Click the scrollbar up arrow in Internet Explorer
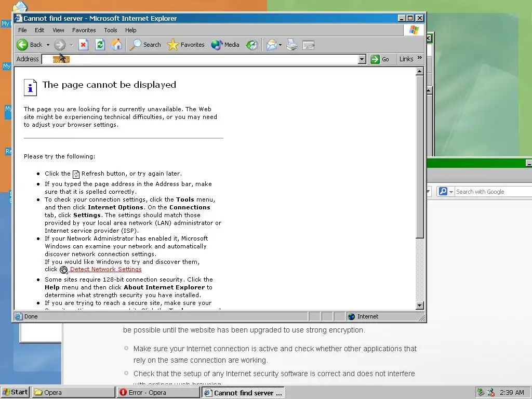Image resolution: width=532 pixels, height=399 pixels. [x=420, y=71]
